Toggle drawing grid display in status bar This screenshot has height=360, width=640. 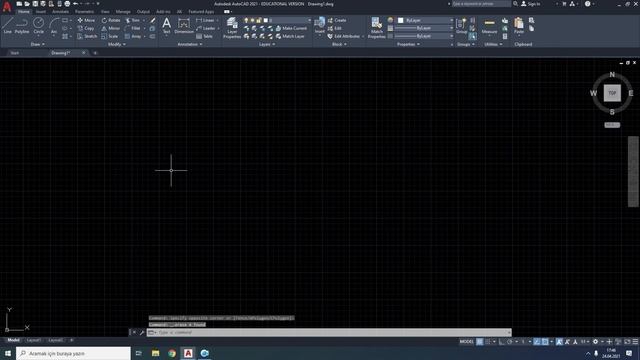point(480,342)
